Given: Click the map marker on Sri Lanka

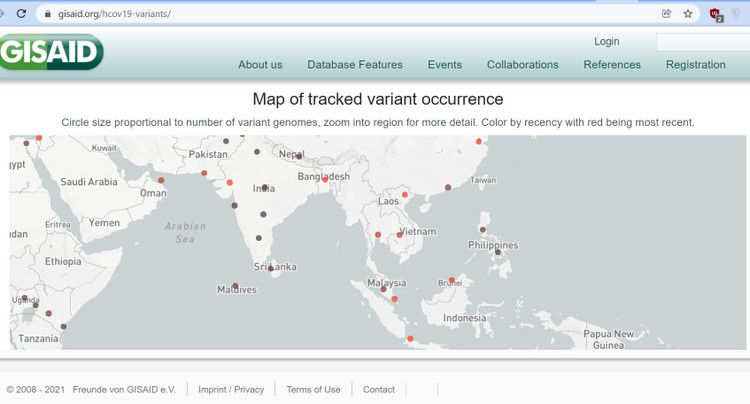Looking at the screenshot, I should pyautogui.click(x=271, y=268).
